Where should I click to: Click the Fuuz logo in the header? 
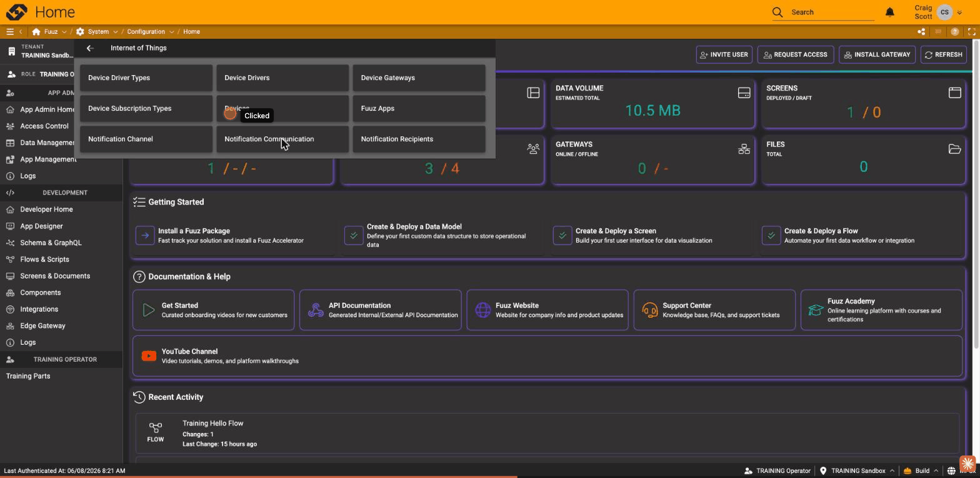click(17, 12)
